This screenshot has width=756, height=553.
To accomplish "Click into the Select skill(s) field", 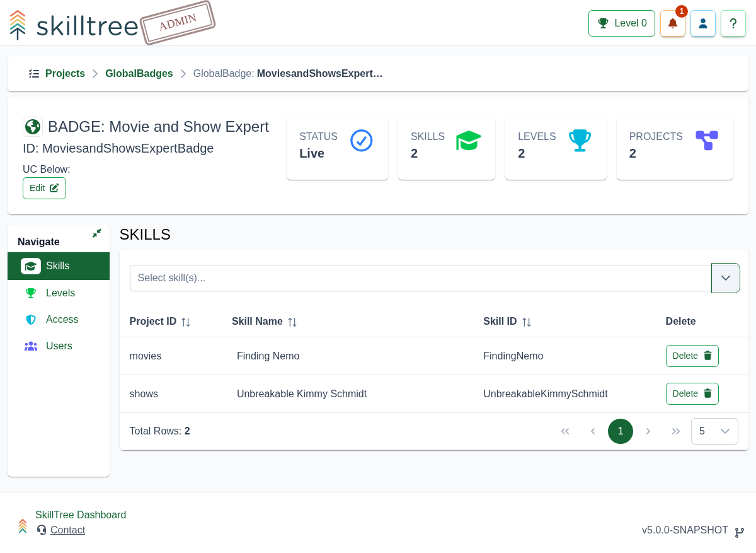I will [x=421, y=278].
